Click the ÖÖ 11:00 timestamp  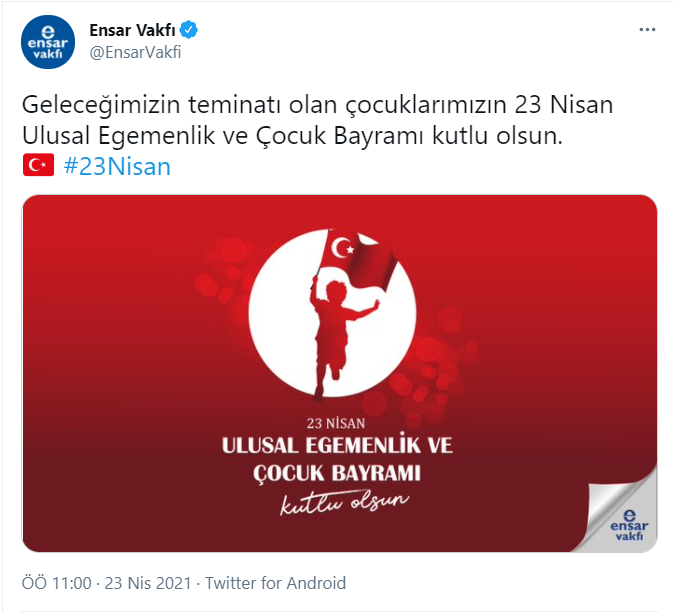click(57, 583)
